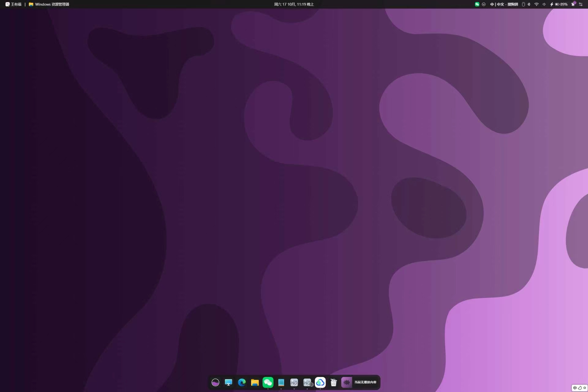Open WeChat from the dock
Viewport: 588px width, 392px height.
click(268, 382)
